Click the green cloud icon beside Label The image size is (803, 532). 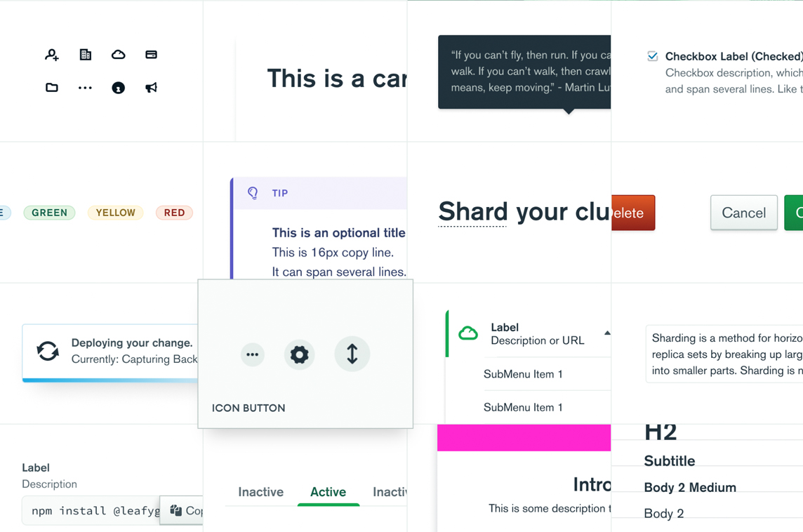coord(468,334)
